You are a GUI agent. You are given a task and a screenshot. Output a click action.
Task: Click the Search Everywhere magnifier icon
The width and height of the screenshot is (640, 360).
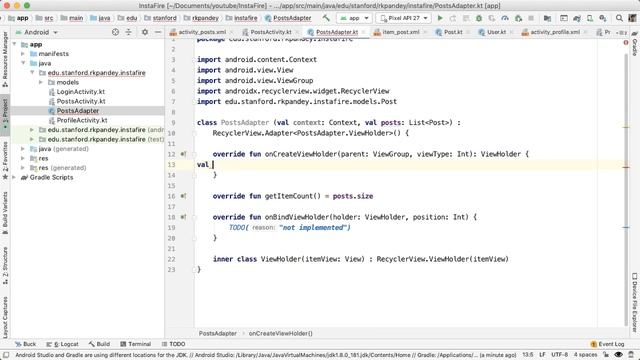pos(619,18)
